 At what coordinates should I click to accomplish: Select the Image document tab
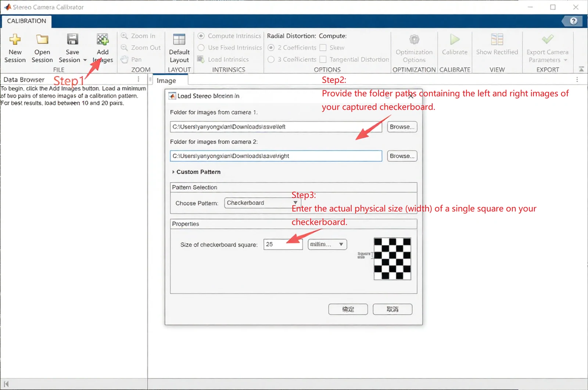tap(166, 80)
